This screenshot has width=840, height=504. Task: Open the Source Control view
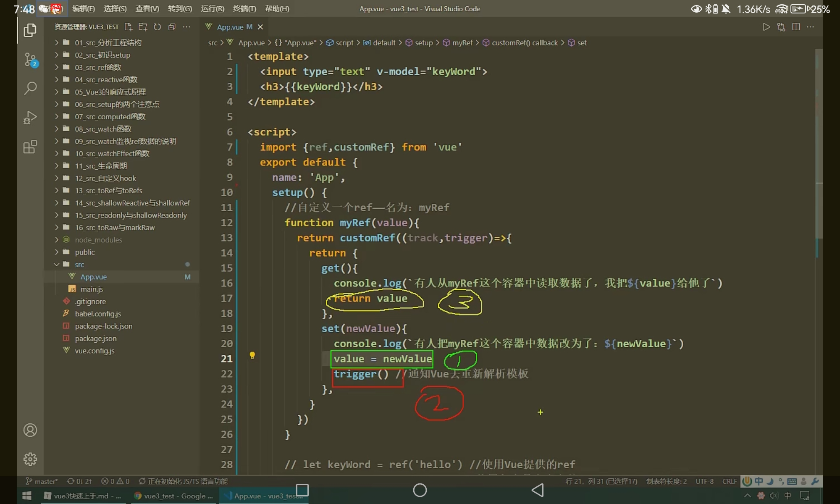[30, 60]
